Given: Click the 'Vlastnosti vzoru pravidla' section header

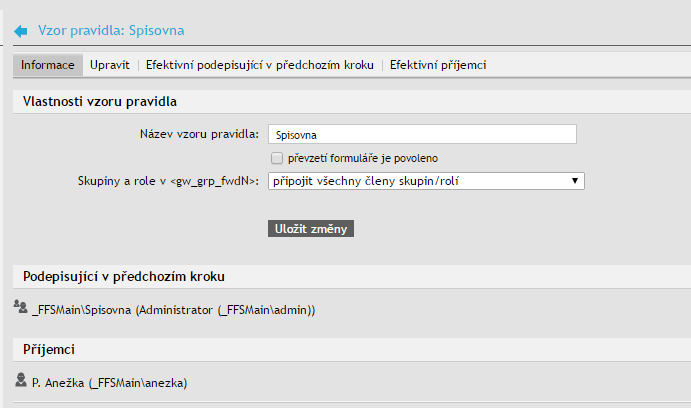Looking at the screenshot, I should click(100, 101).
